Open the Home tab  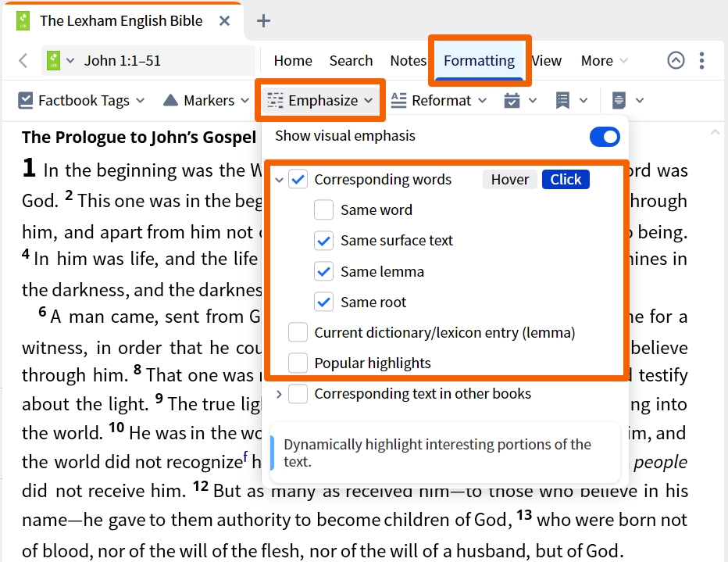click(x=293, y=60)
